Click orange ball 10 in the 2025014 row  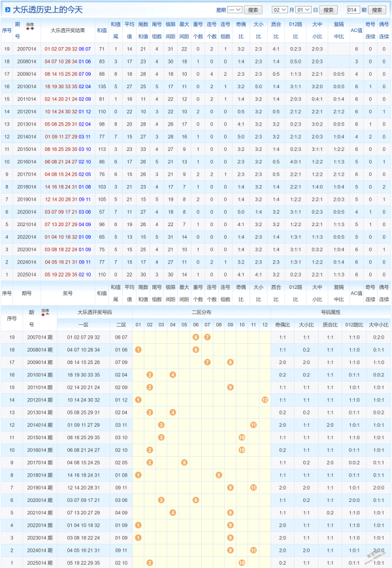tap(242, 562)
